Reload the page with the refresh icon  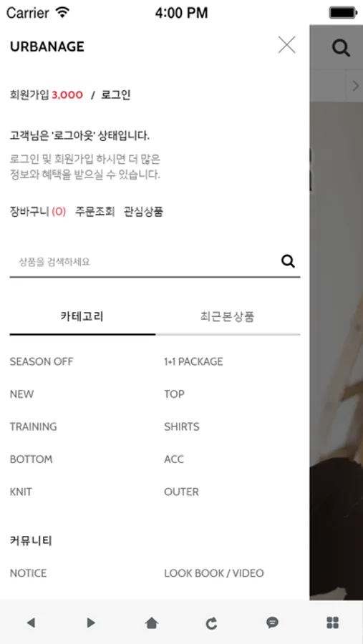click(211, 623)
